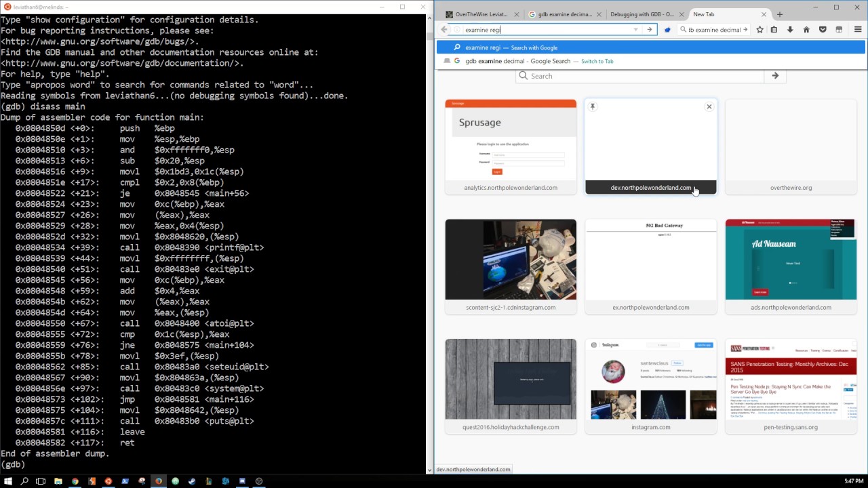Click the Windows Start button
Image resolution: width=868 pixels, height=488 pixels.
[8, 481]
